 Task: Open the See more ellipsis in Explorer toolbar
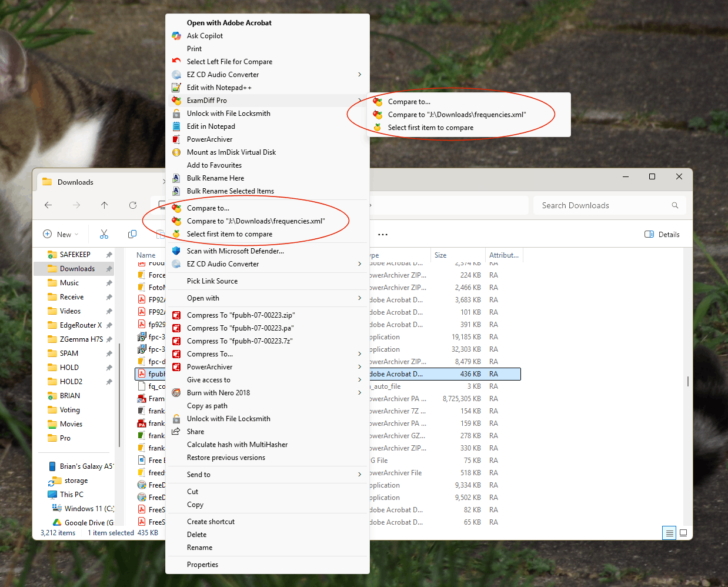[x=383, y=234]
